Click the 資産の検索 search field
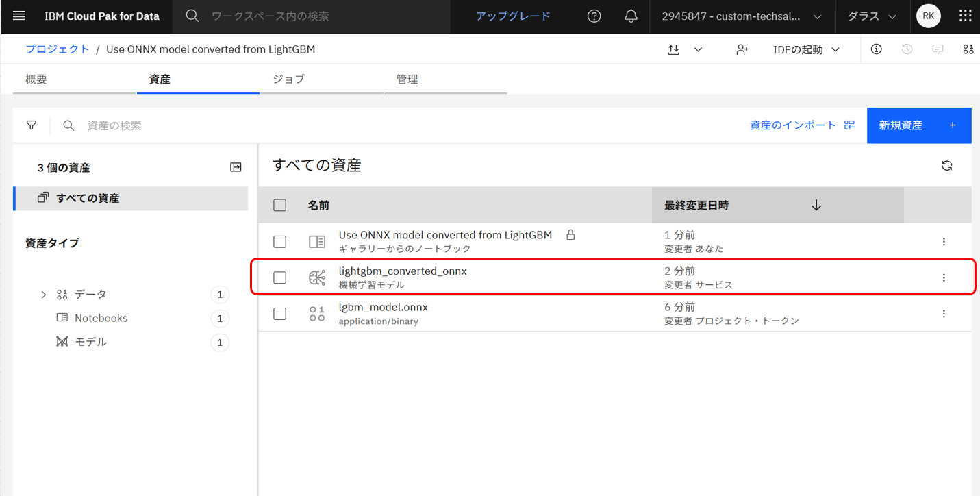This screenshot has height=496, width=980. [137, 125]
